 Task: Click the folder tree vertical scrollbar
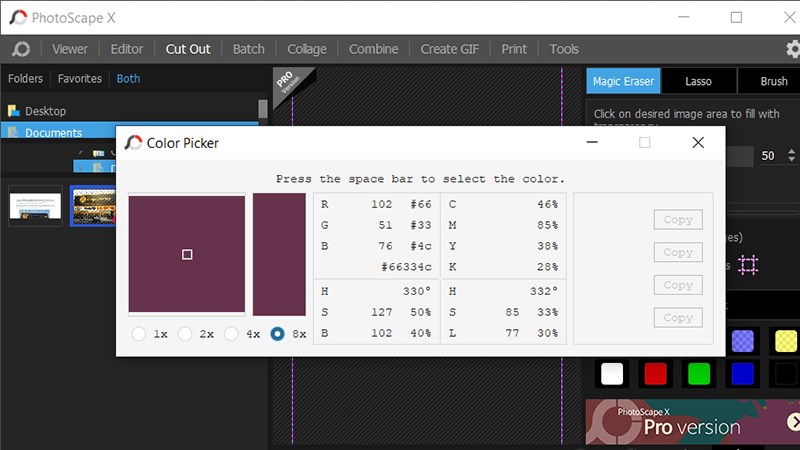(x=263, y=109)
